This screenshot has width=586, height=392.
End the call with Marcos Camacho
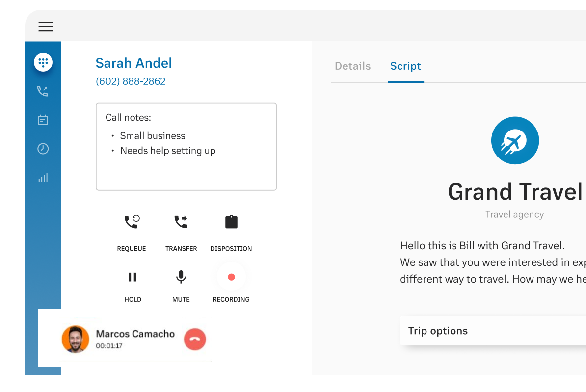coord(195,339)
